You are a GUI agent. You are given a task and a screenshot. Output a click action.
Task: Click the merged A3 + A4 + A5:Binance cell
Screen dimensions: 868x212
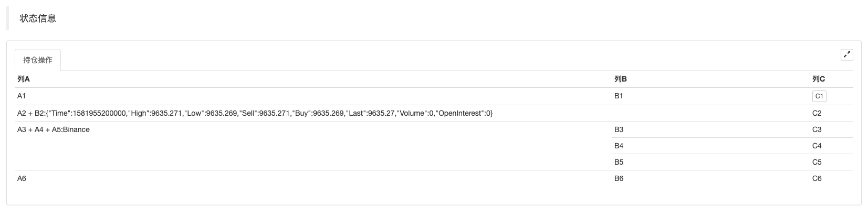click(54, 129)
